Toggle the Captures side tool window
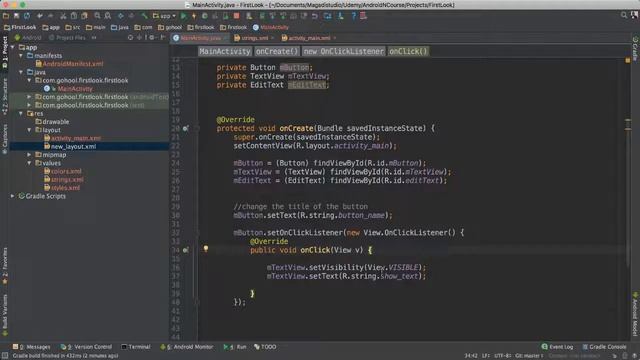Viewport: 640px width, 360px height. pyautogui.click(x=4, y=139)
